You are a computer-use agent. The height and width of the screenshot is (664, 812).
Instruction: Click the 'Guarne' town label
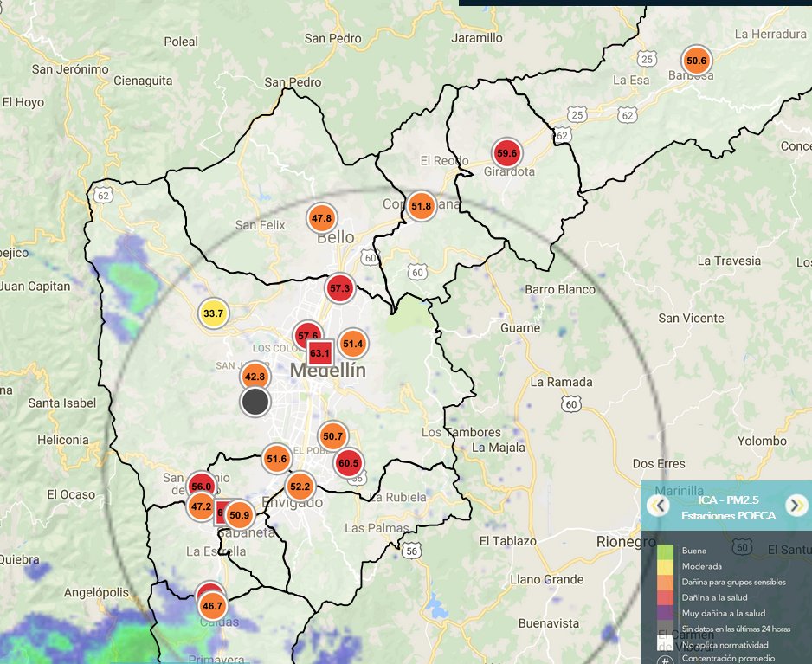pyautogui.click(x=520, y=328)
